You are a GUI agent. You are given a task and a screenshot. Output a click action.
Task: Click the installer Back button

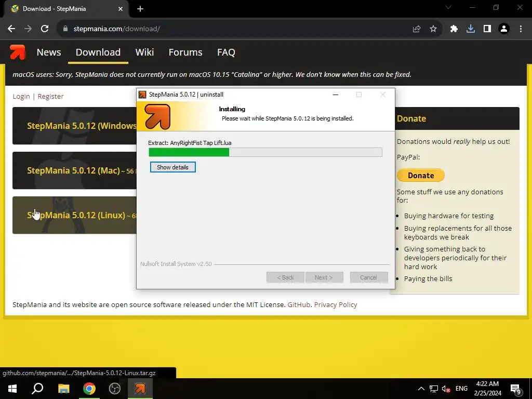[x=285, y=277]
